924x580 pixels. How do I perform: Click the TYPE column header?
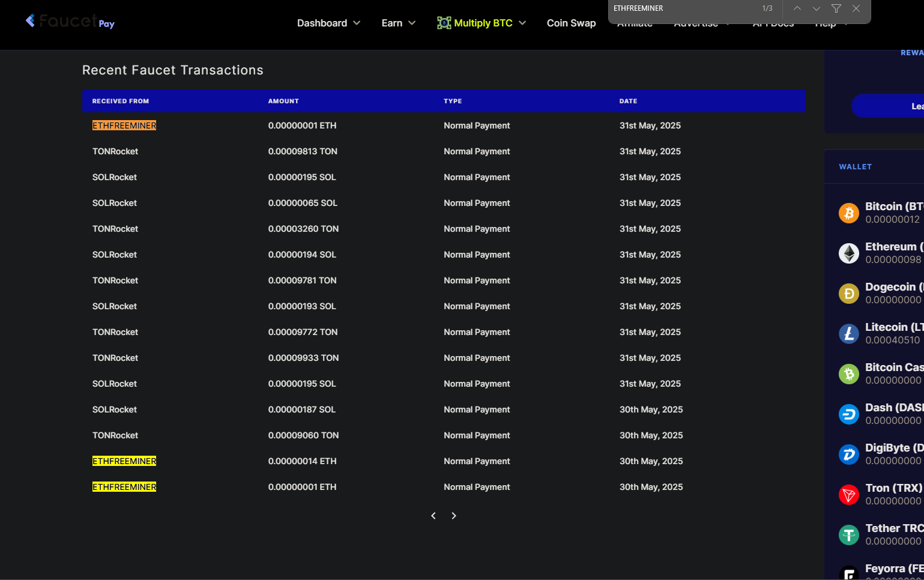coord(453,101)
